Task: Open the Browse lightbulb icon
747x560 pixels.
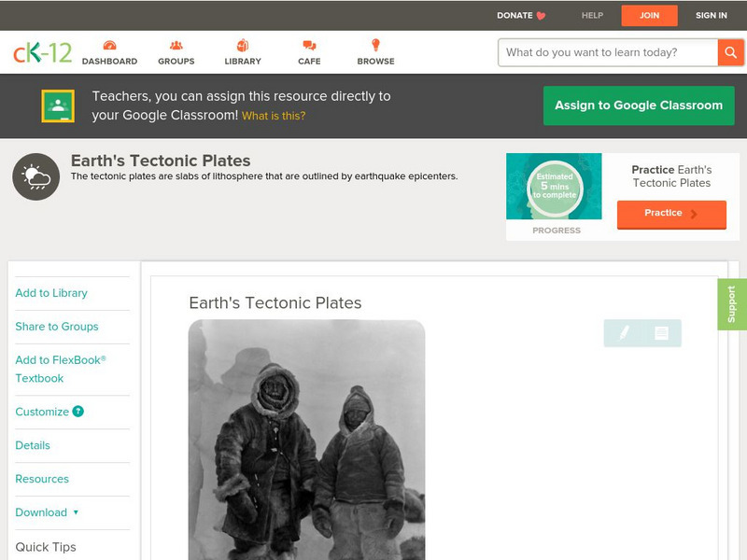Action: 376,45
